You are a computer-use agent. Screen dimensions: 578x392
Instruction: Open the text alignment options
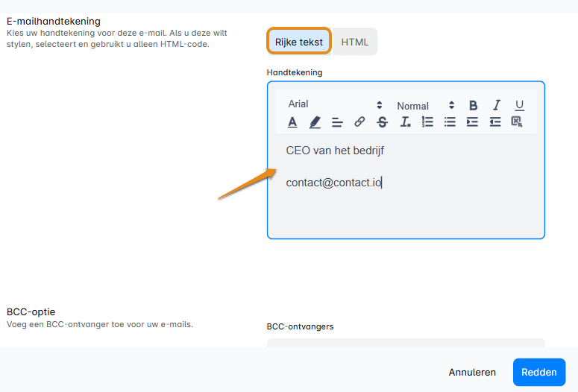[x=337, y=122]
